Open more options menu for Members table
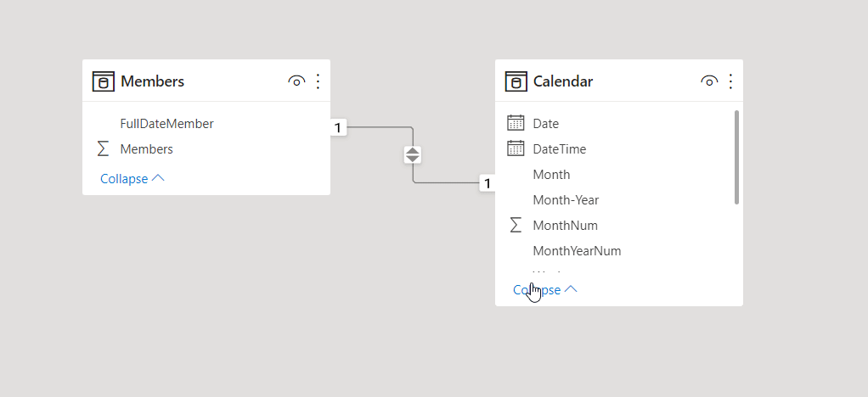 coord(318,81)
